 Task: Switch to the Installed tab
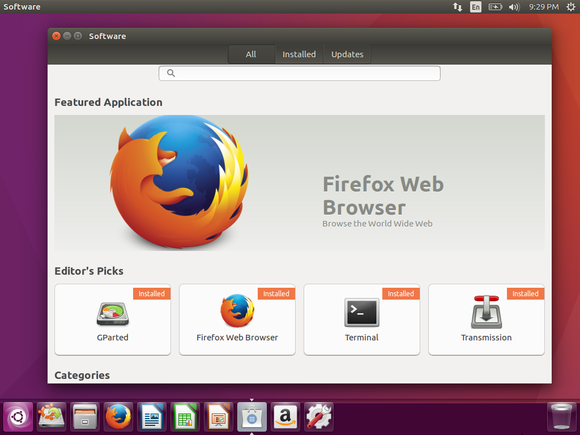click(299, 54)
